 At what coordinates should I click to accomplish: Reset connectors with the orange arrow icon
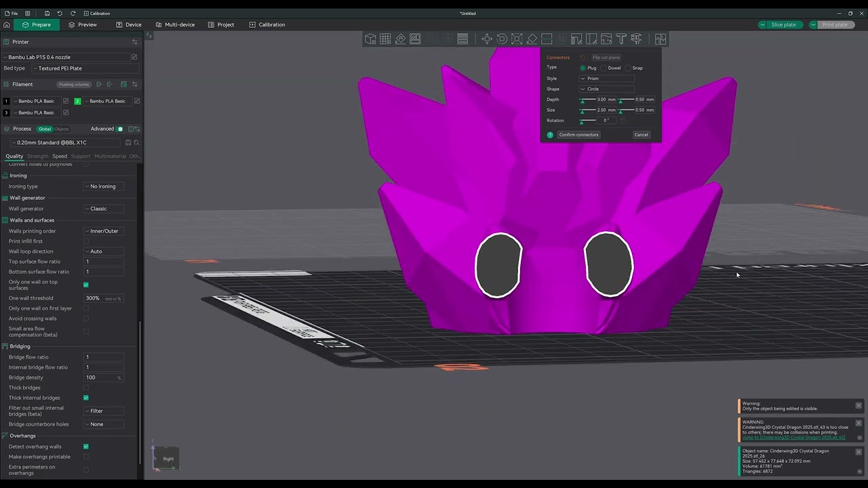point(583,57)
